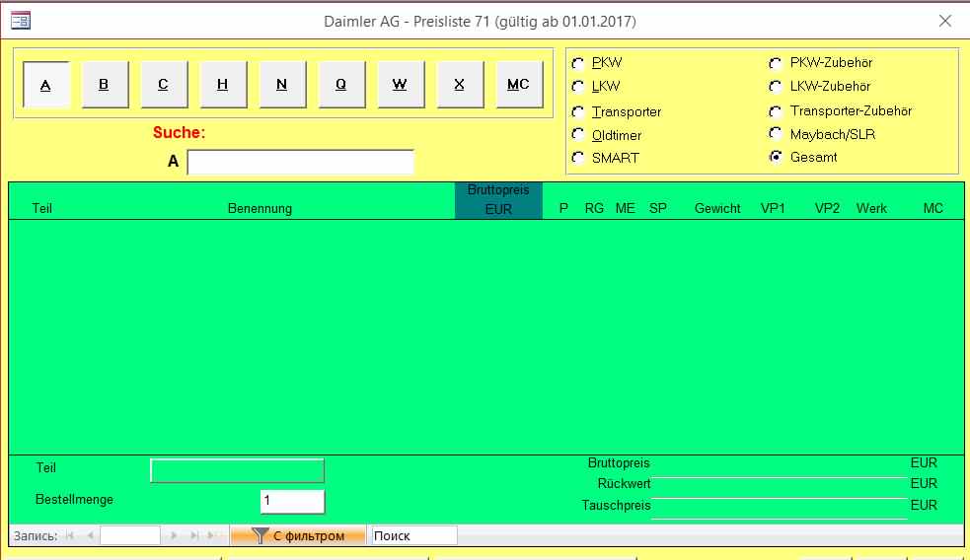Click the Поиск search box

coord(413,536)
